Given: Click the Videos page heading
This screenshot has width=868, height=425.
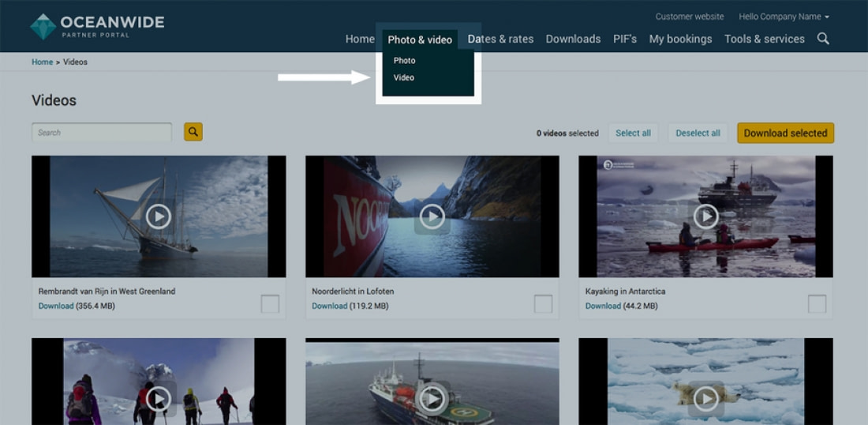Looking at the screenshot, I should point(54,100).
